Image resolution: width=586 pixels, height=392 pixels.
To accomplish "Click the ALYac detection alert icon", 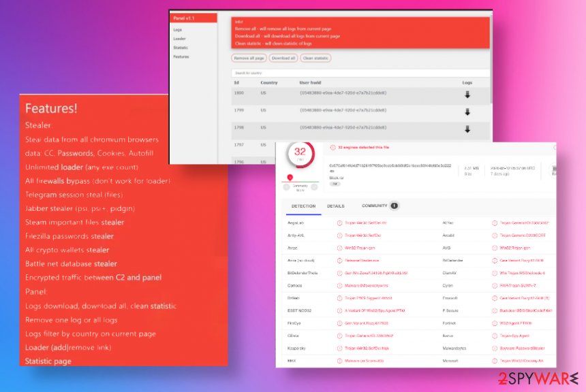I will pos(495,223).
